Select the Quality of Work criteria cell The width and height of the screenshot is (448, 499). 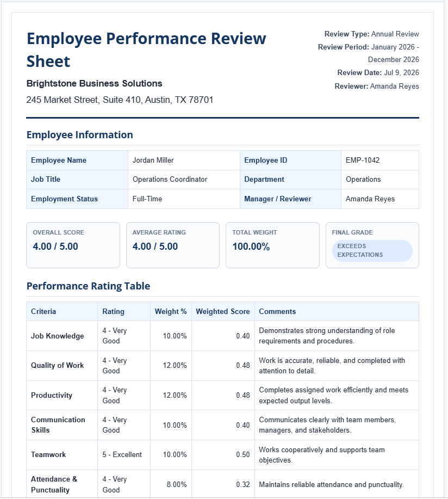[62, 366]
